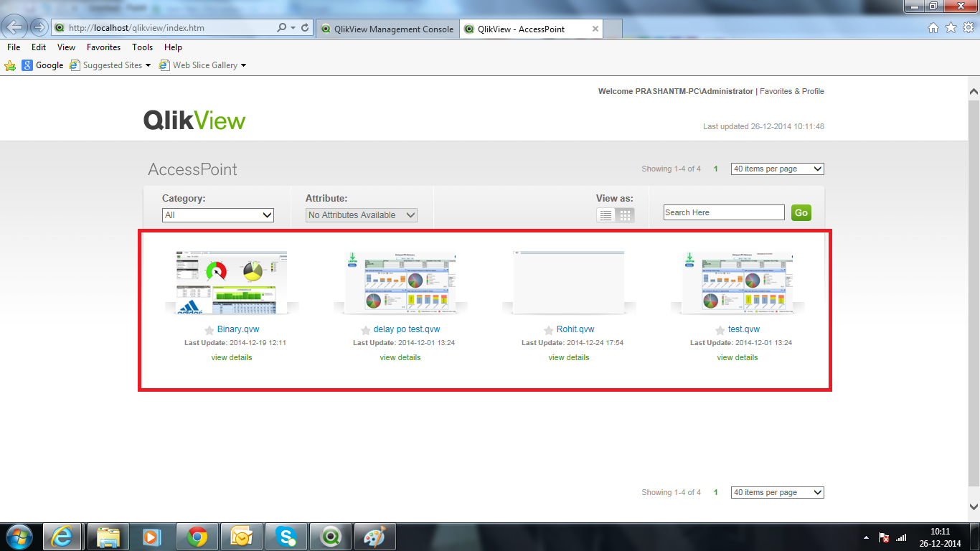This screenshot has height=551, width=980.
Task: Click the browser Forward arrow button
Action: 39,28
